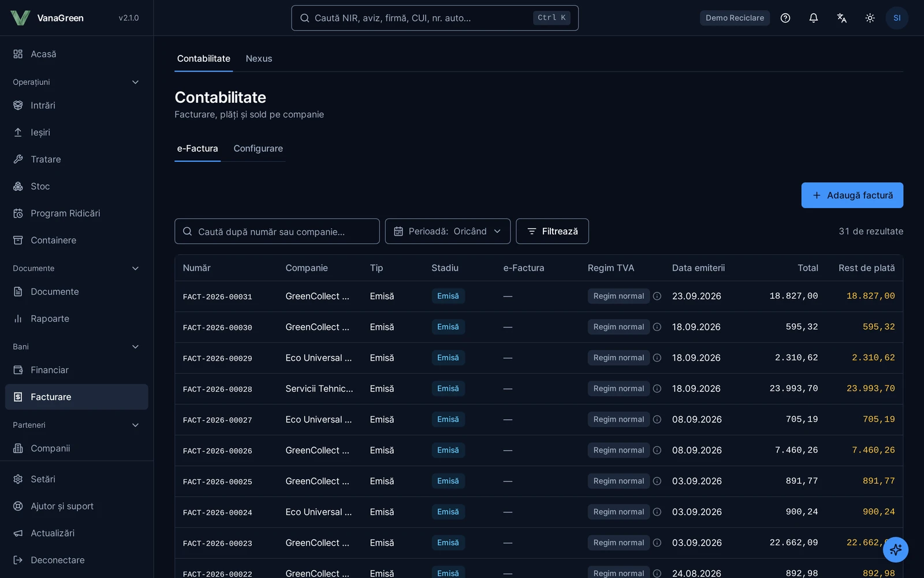This screenshot has width=924, height=578.
Task: Open notifications bell icon
Action: coord(814,18)
